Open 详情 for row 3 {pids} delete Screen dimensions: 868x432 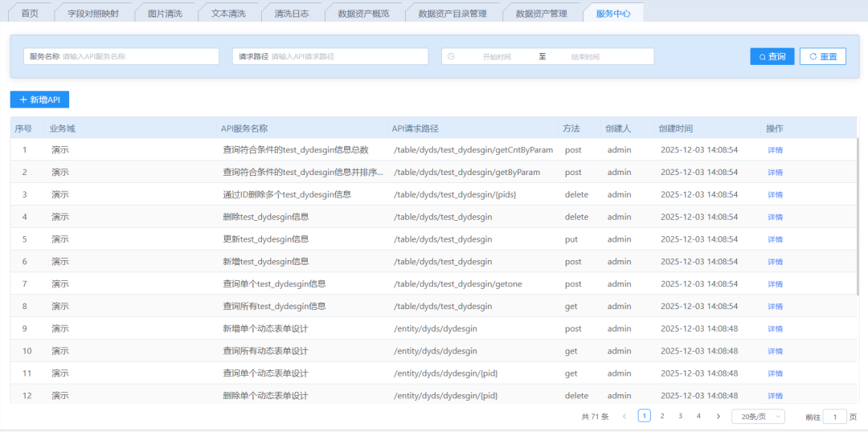(775, 194)
